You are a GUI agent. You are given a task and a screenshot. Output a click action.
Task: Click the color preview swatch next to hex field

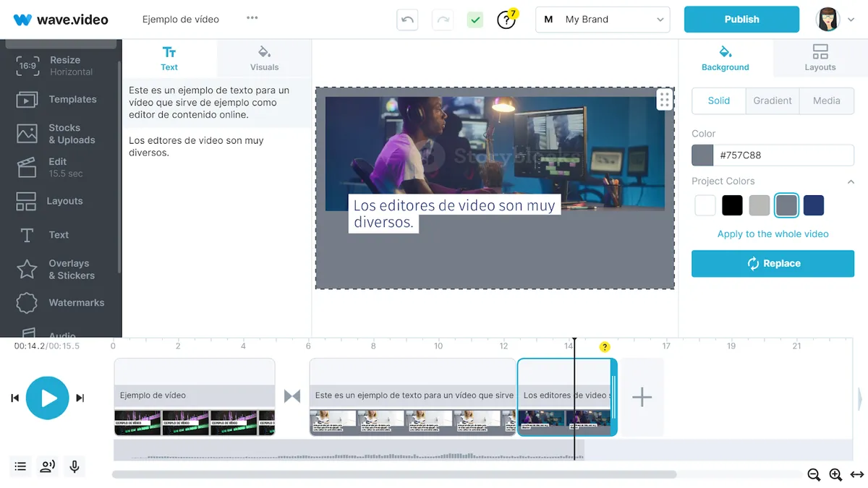pyautogui.click(x=702, y=155)
